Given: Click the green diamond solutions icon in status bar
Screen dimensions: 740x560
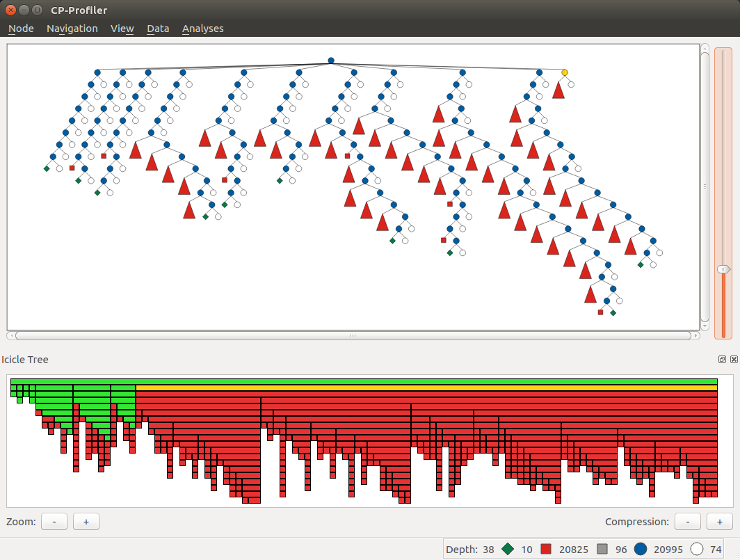Looking at the screenshot, I should coord(508,549).
